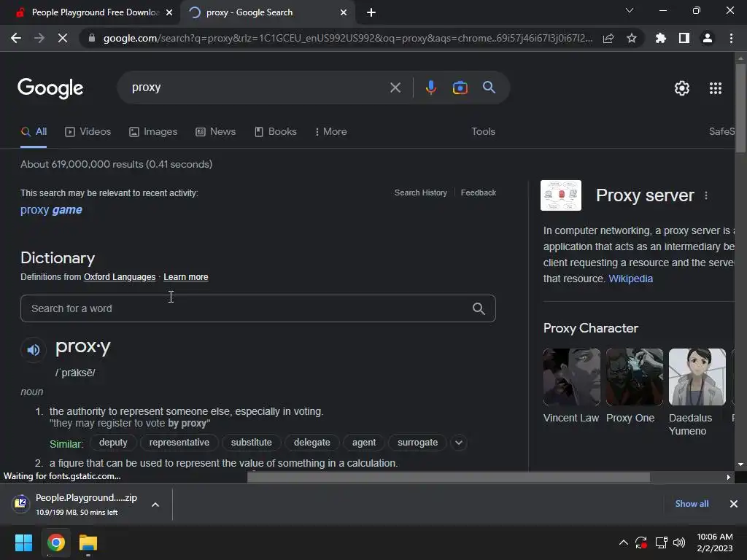Open the Windows Start menu
Screen dimensions: 747x560
tap(23, 542)
